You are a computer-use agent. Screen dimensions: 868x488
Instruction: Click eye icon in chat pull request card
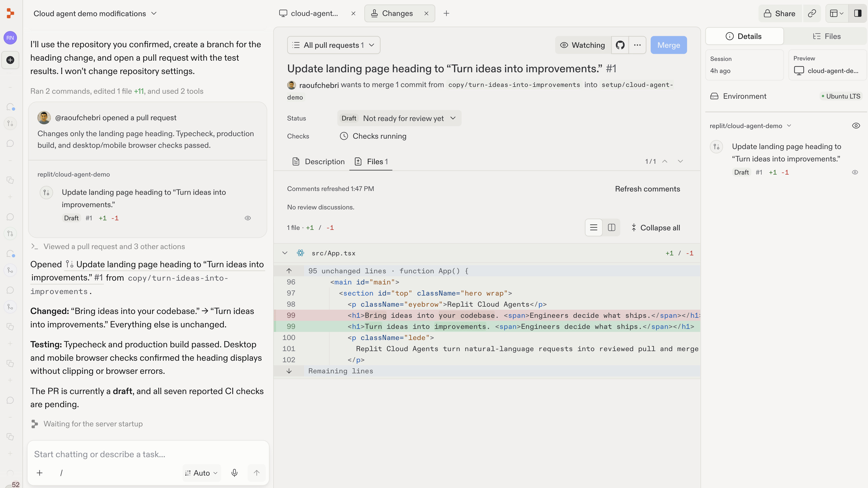click(248, 218)
